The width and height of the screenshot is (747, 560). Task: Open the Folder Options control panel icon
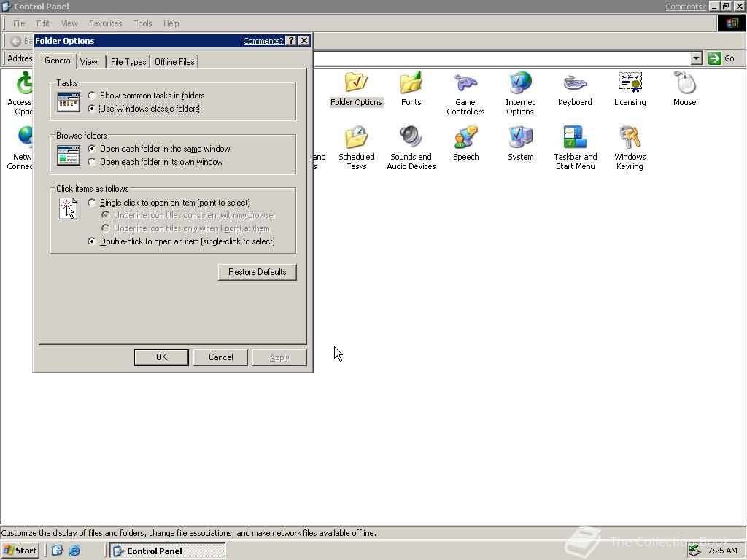[x=356, y=89]
